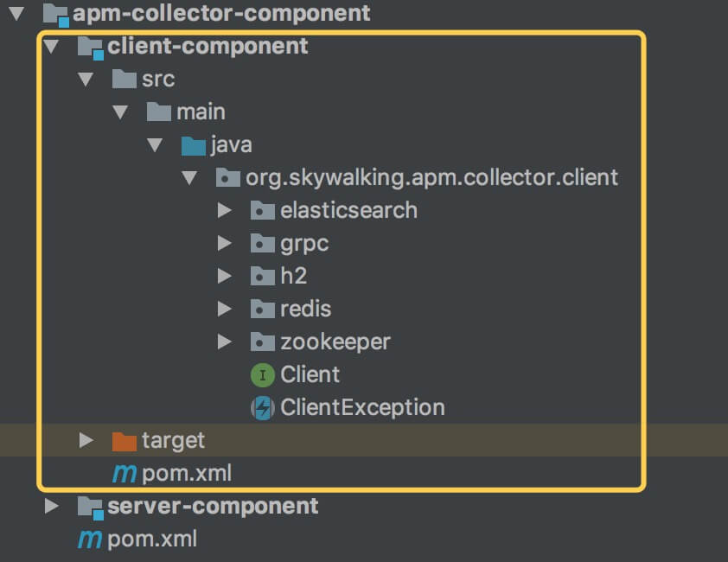Click the org.skywalking package icon
The width and height of the screenshot is (728, 562).
point(228,178)
